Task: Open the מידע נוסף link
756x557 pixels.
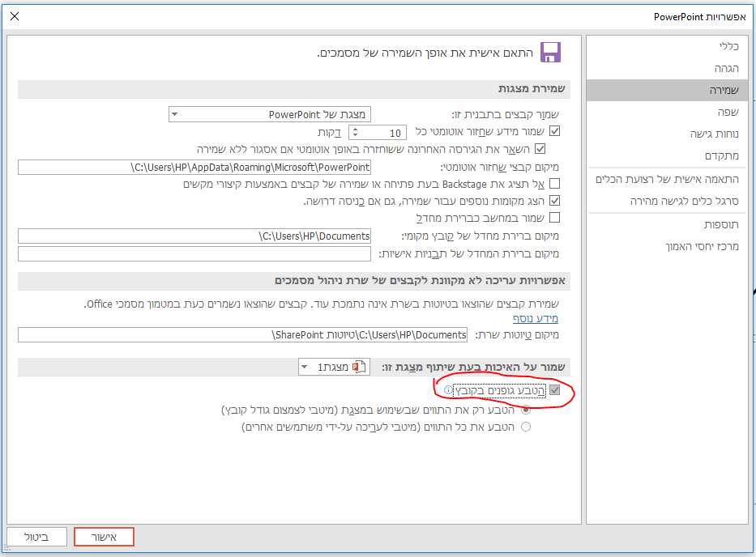Action: pos(535,318)
